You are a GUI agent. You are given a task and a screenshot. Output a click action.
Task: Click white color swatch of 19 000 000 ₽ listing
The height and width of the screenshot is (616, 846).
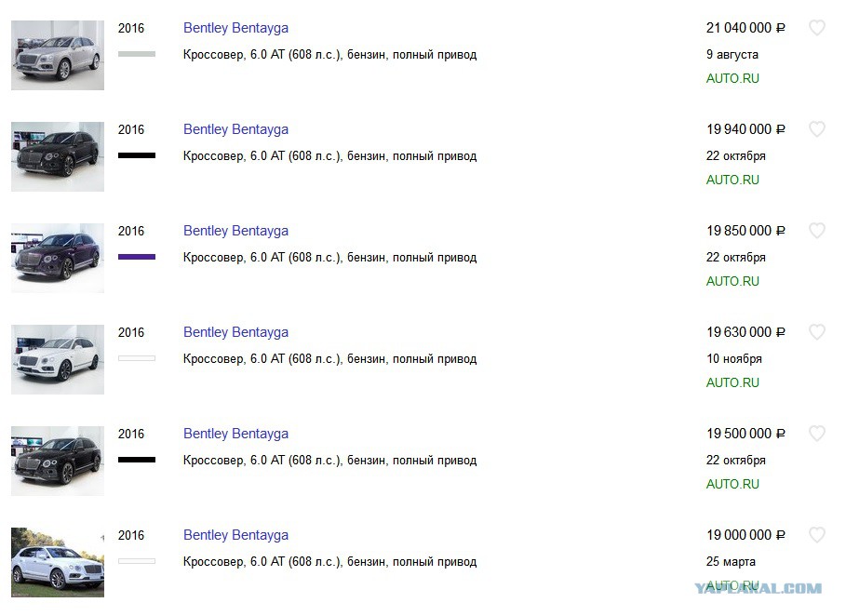pos(137,561)
